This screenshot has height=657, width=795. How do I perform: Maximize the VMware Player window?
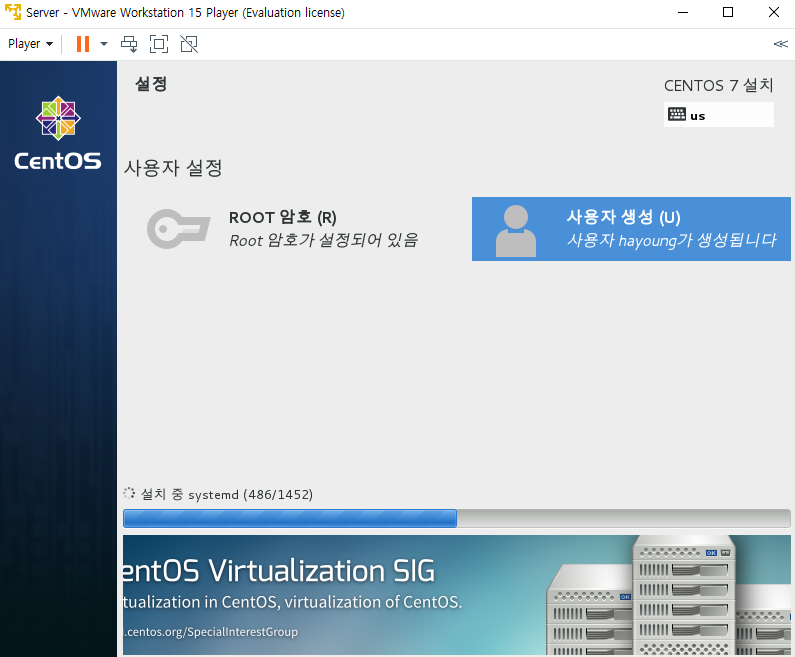728,12
